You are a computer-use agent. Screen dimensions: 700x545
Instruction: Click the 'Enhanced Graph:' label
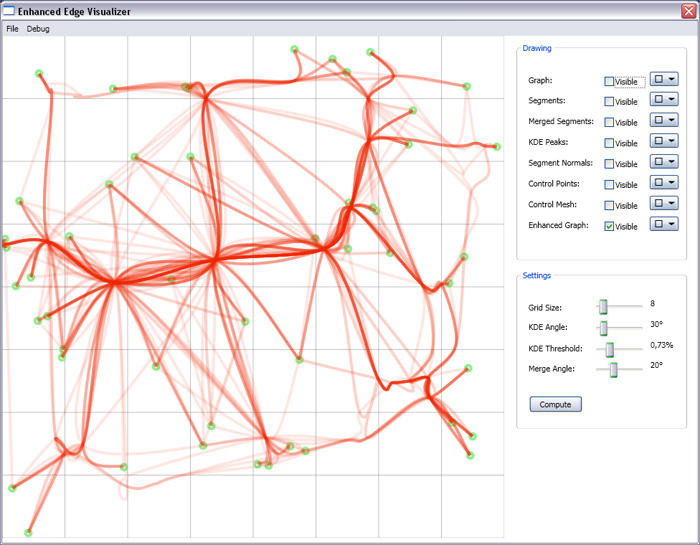(558, 225)
